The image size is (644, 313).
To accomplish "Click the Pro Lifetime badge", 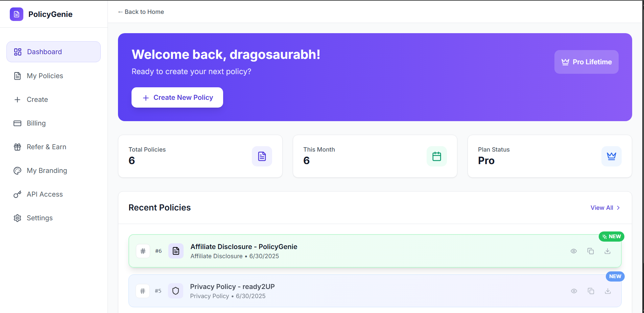I will 587,62.
